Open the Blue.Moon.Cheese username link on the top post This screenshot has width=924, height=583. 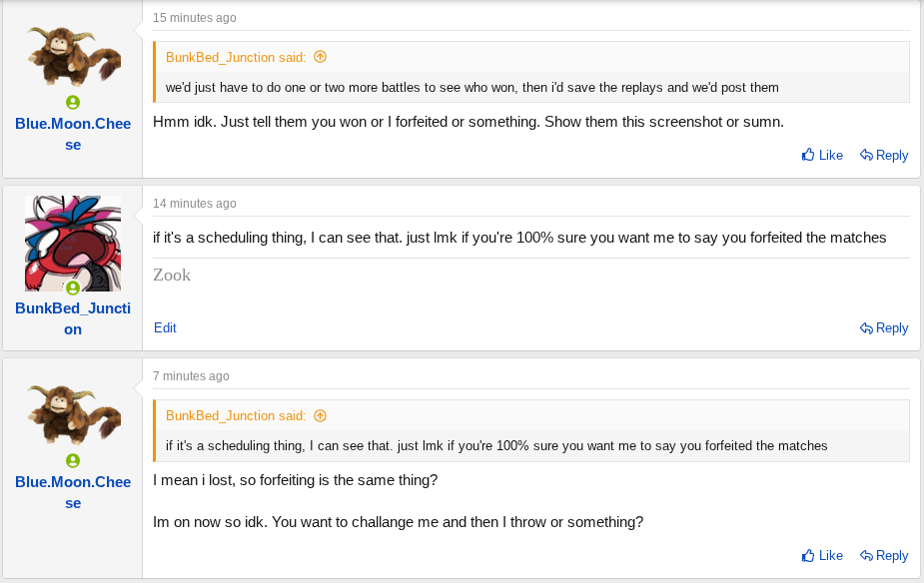(73, 134)
